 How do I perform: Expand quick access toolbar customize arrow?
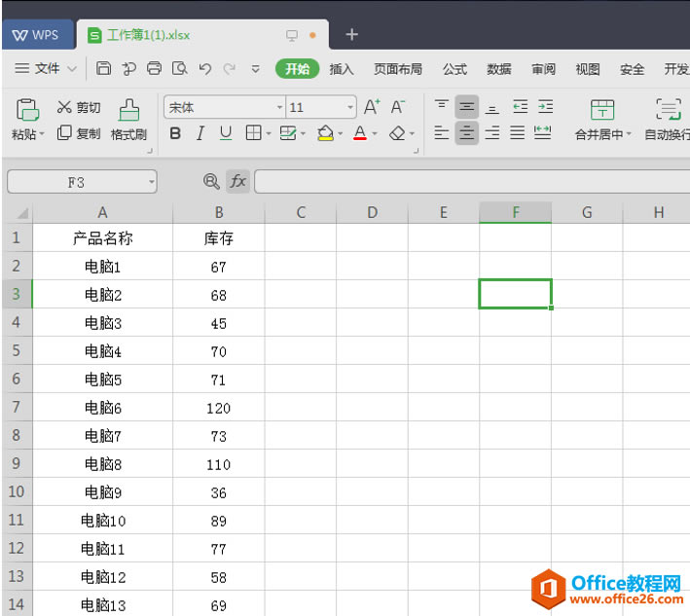[255, 69]
